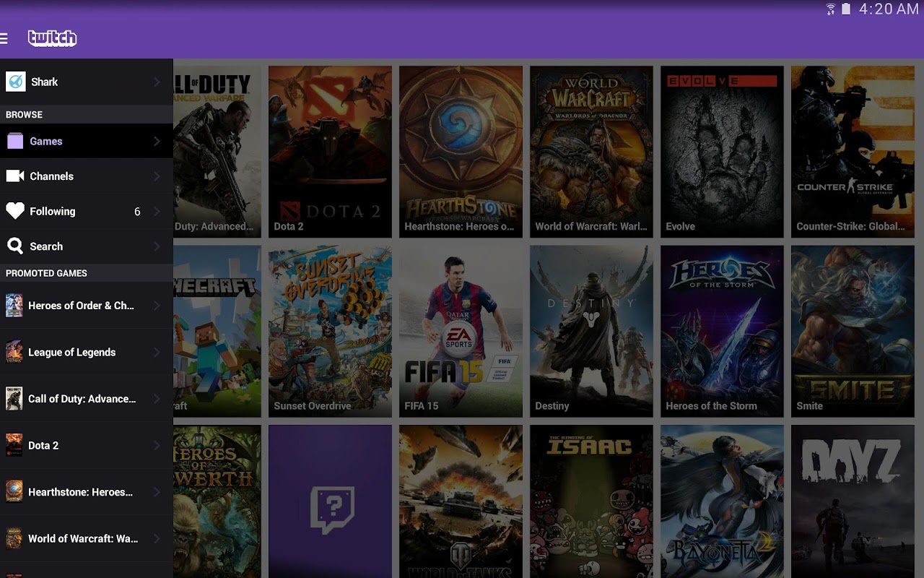Open World of Warcraft: Wa... entry
Screen dimensions: 924x578
(87, 538)
